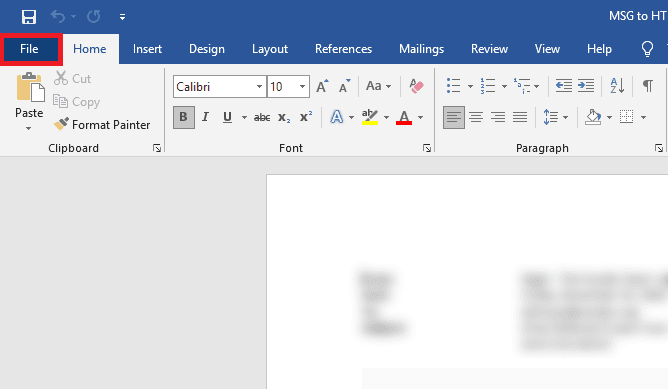Click the Copy button
This screenshot has height=389, width=668.
tap(76, 102)
